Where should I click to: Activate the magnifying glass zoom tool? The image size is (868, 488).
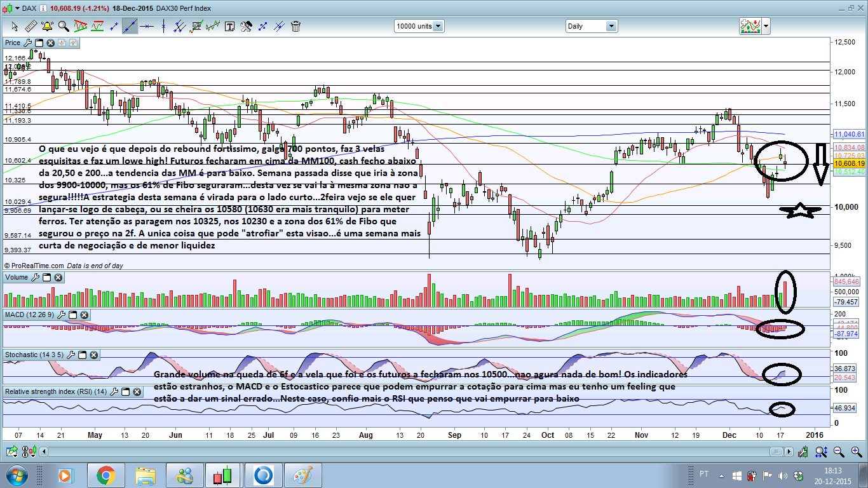[64, 26]
